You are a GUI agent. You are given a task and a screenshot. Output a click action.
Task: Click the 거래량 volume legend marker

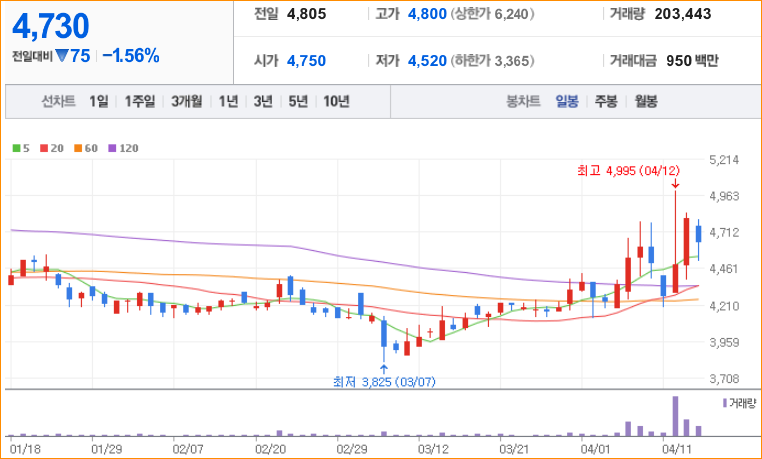725,403
